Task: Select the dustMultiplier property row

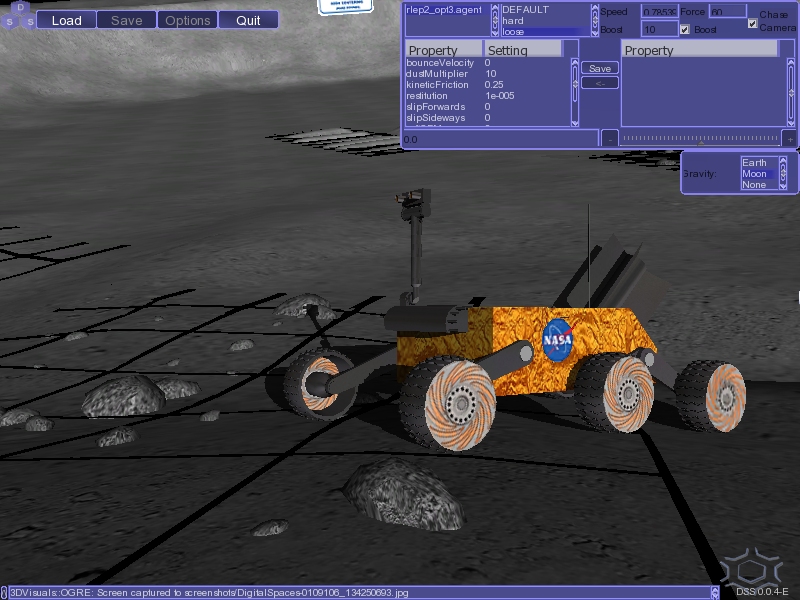Action: (488, 74)
